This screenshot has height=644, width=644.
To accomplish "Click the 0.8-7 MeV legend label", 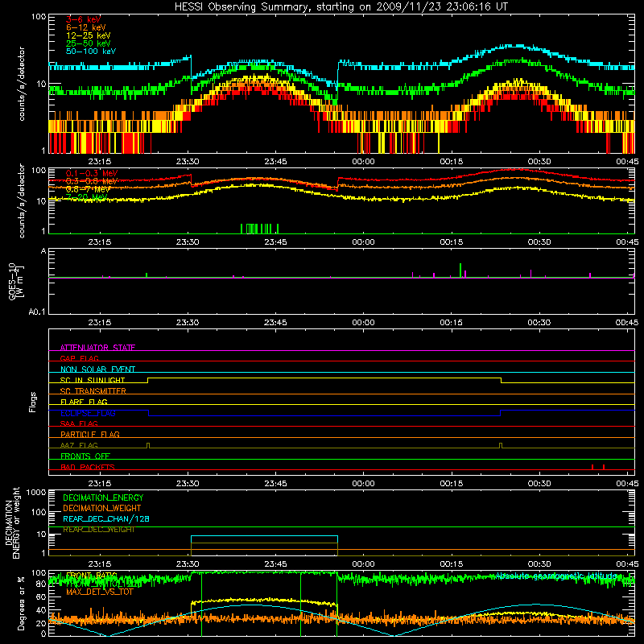I will coord(88,189).
